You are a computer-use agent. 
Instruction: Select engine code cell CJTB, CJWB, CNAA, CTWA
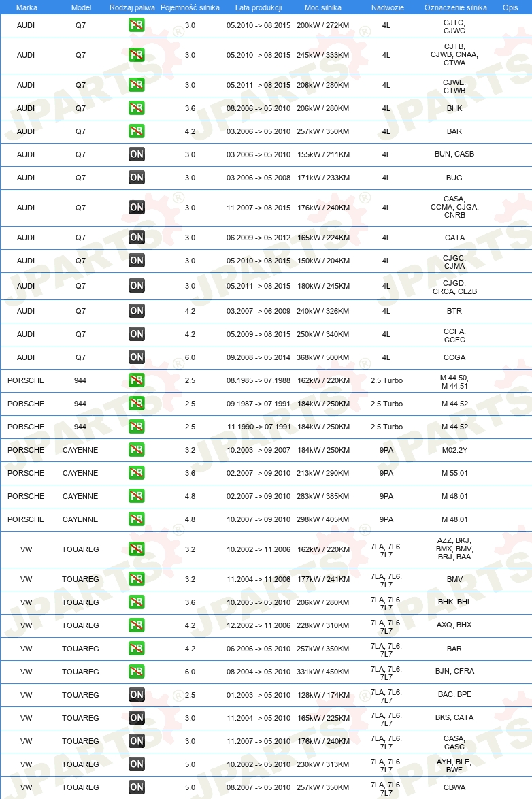(x=454, y=54)
